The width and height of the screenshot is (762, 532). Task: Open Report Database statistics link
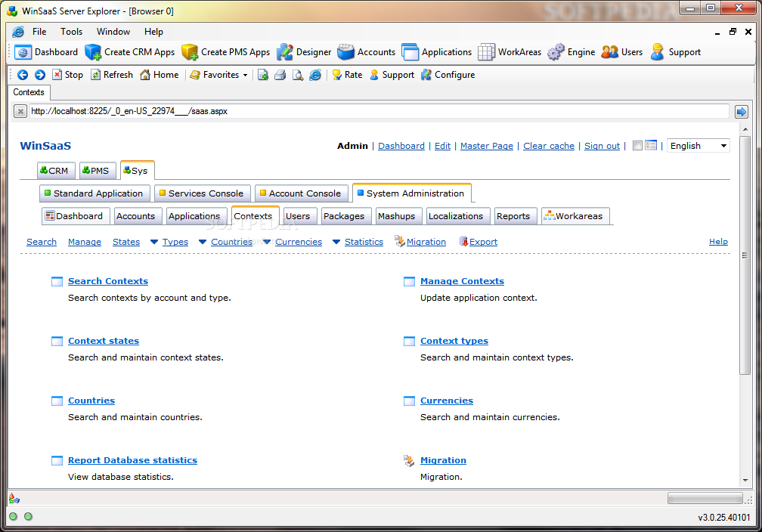coord(133,460)
